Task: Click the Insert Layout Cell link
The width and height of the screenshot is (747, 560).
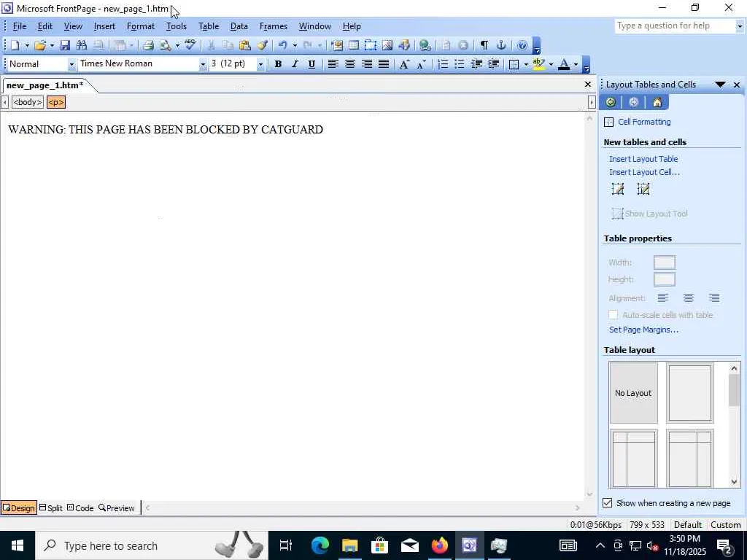Action: pyautogui.click(x=644, y=172)
